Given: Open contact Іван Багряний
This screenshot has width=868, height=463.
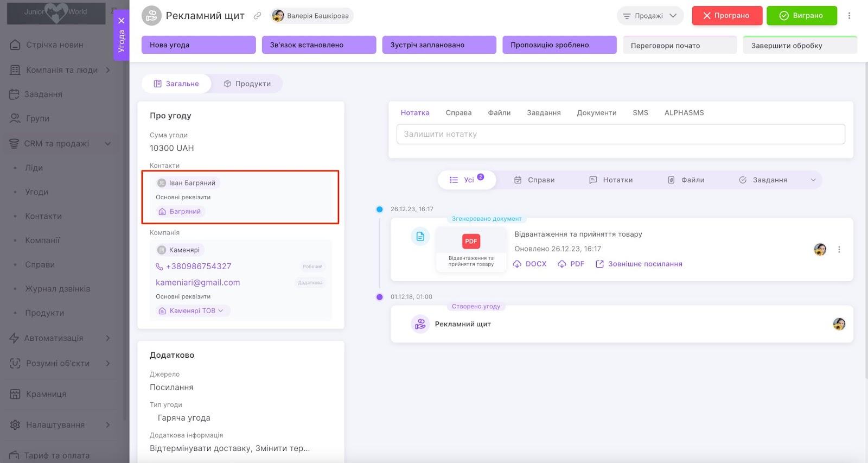Looking at the screenshot, I should click(187, 183).
